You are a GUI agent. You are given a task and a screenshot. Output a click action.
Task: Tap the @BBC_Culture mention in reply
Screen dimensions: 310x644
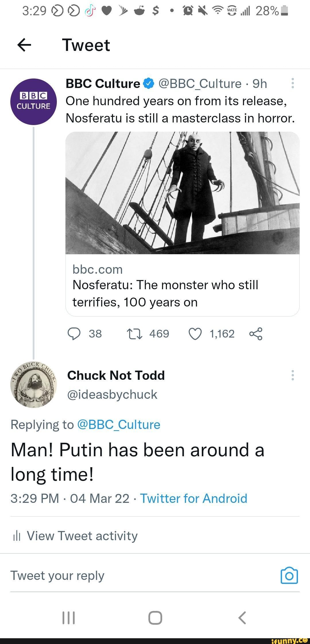point(119,425)
